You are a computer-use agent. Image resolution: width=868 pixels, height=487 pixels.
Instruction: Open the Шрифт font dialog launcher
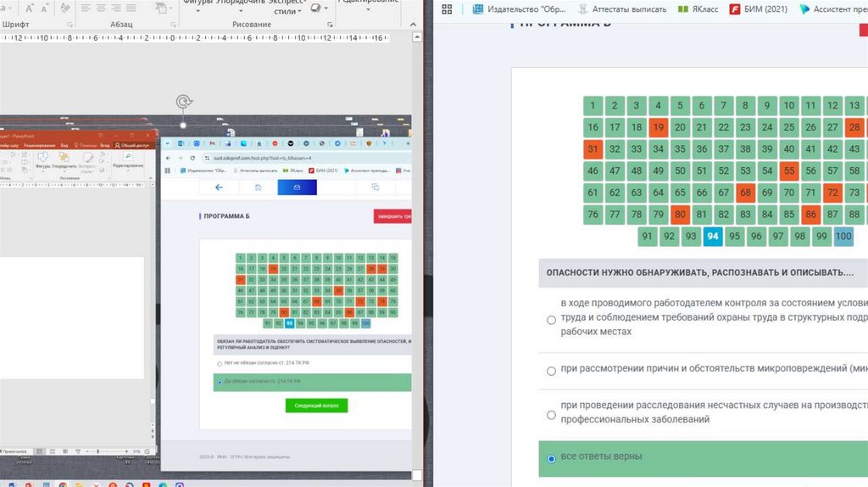click(70, 25)
